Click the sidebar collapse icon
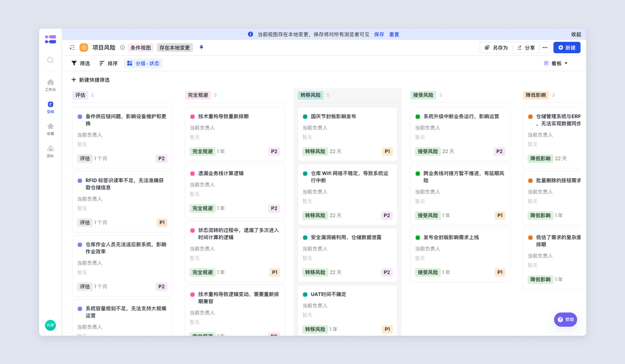 (x=72, y=48)
